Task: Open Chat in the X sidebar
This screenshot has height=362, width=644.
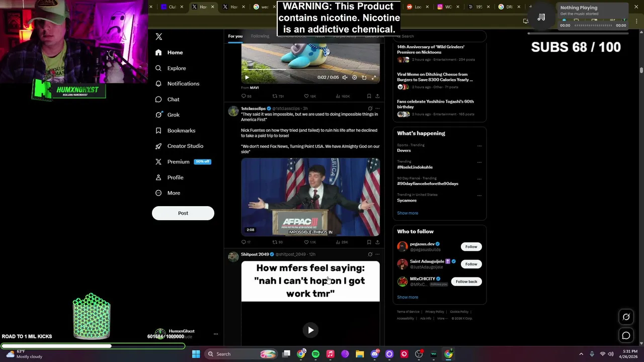Action: 167,99
